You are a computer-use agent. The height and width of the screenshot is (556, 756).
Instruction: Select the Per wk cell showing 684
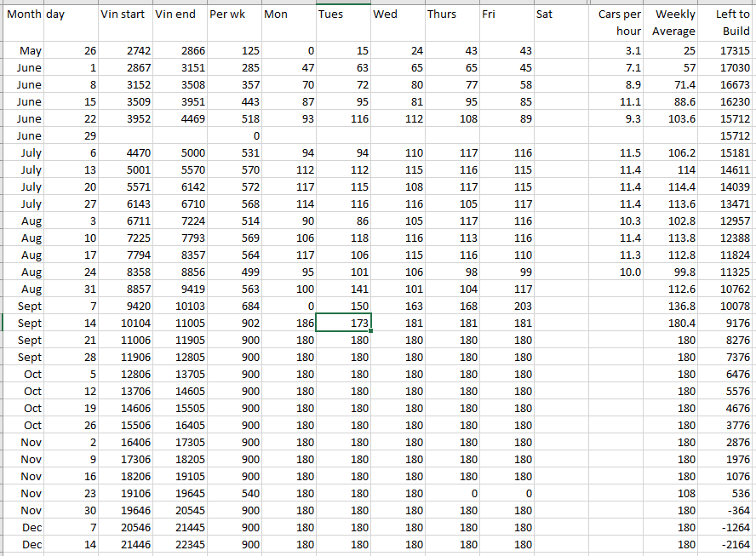click(x=234, y=306)
